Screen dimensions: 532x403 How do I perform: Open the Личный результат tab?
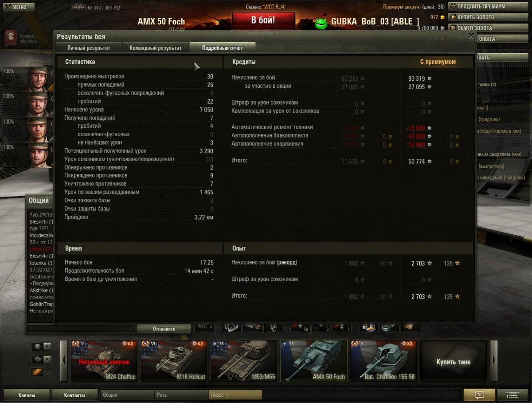[89, 48]
